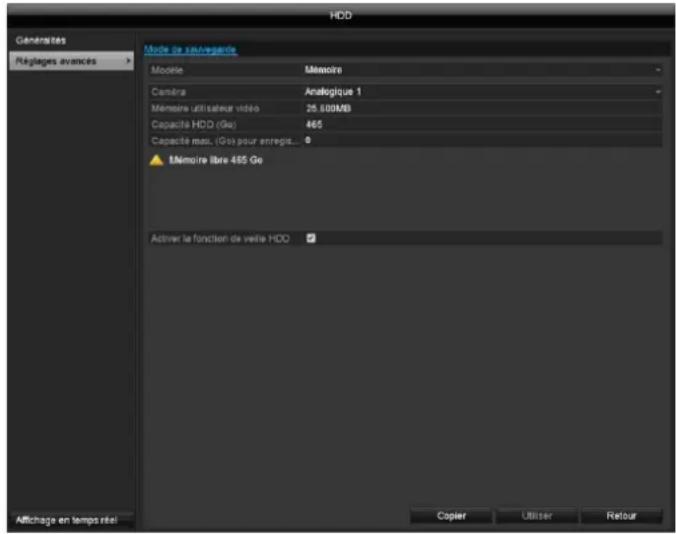
Task: Toggle the Activer la fonction de veille HDD checkbox
Action: coord(311,238)
